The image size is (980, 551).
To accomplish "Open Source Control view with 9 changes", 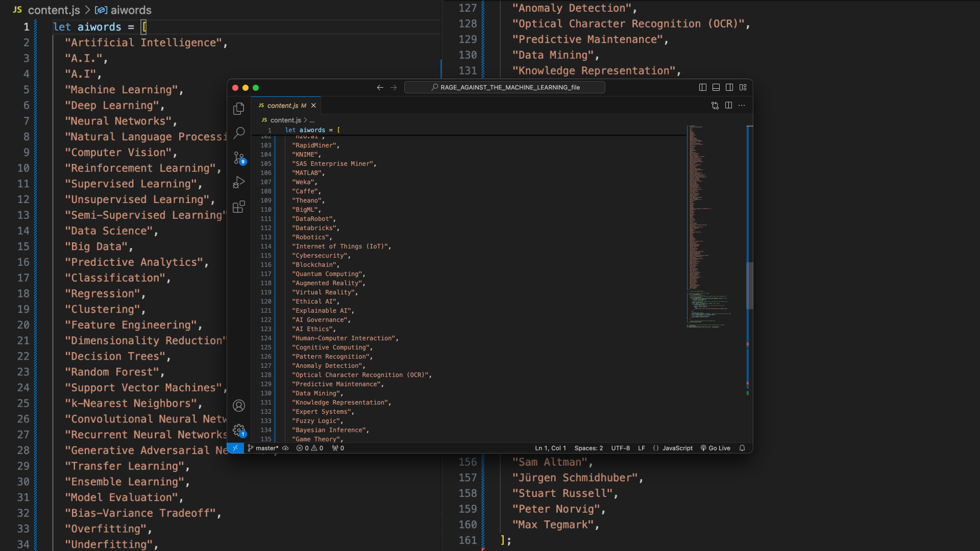I will coord(238,158).
